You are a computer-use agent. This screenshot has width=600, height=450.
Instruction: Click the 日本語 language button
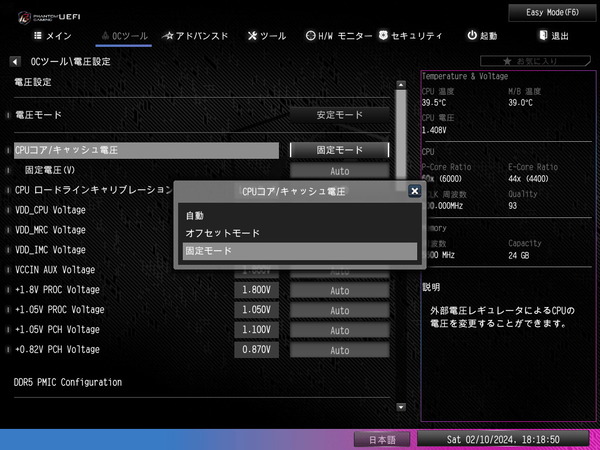tap(383, 439)
